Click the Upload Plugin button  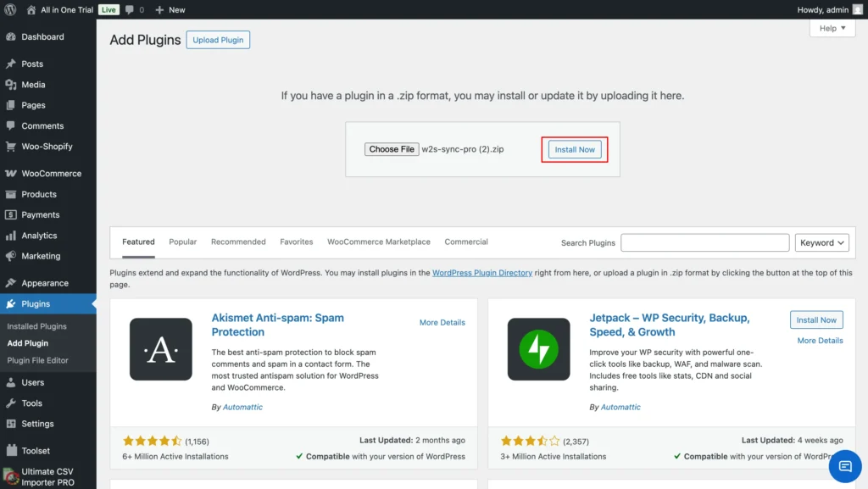(218, 40)
